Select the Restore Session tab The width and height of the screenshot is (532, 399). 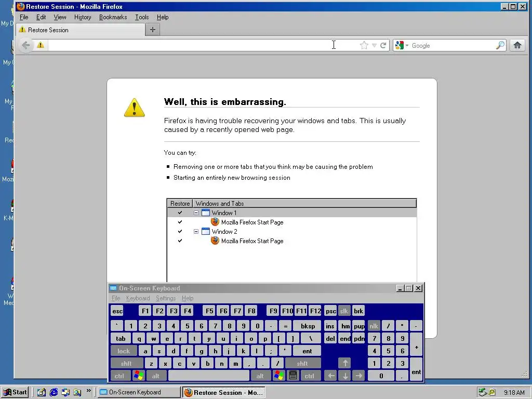coord(81,30)
